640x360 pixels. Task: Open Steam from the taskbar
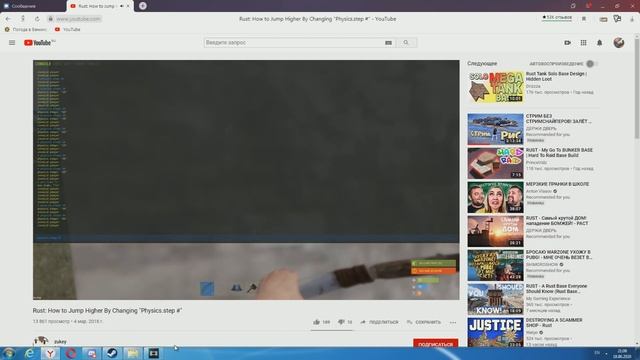click(112, 353)
